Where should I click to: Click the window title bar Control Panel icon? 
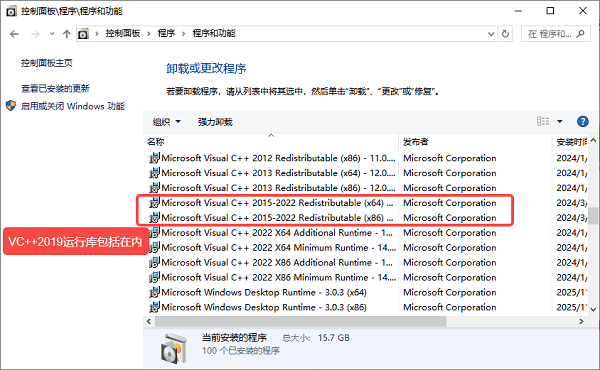point(11,11)
